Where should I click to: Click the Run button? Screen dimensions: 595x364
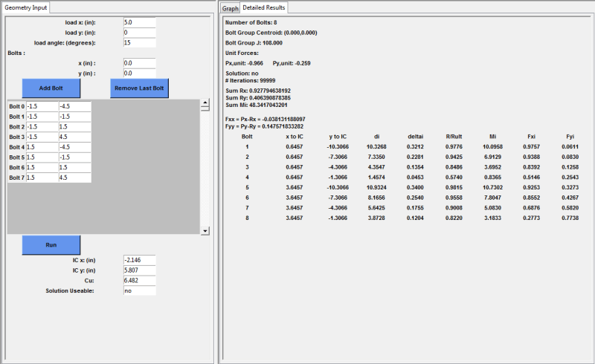[51, 245]
